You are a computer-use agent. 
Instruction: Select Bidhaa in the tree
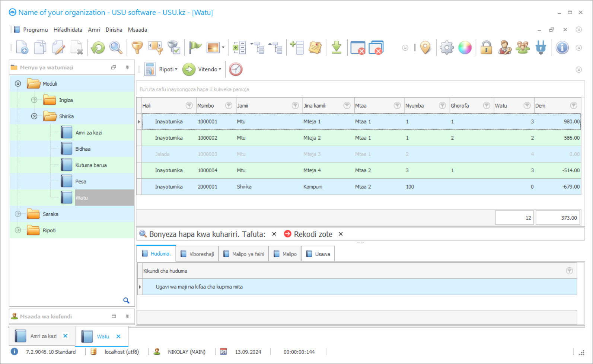click(83, 149)
